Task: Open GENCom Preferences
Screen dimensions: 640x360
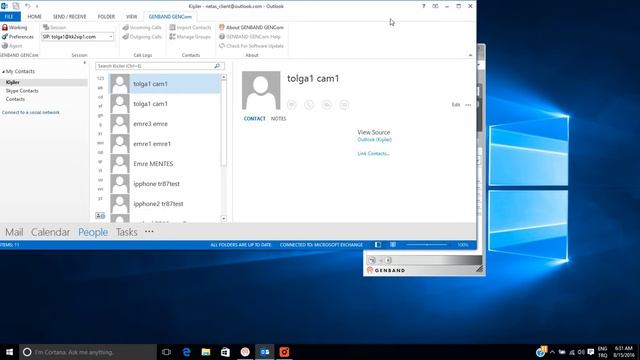Action: 18,37
